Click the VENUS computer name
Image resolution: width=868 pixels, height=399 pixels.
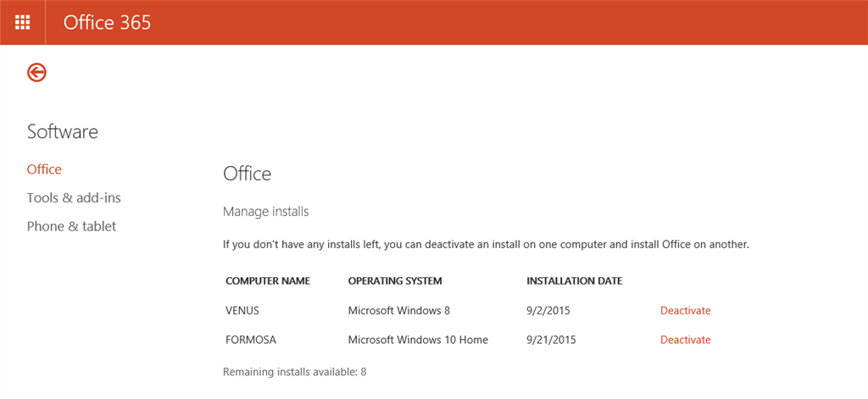click(x=242, y=310)
